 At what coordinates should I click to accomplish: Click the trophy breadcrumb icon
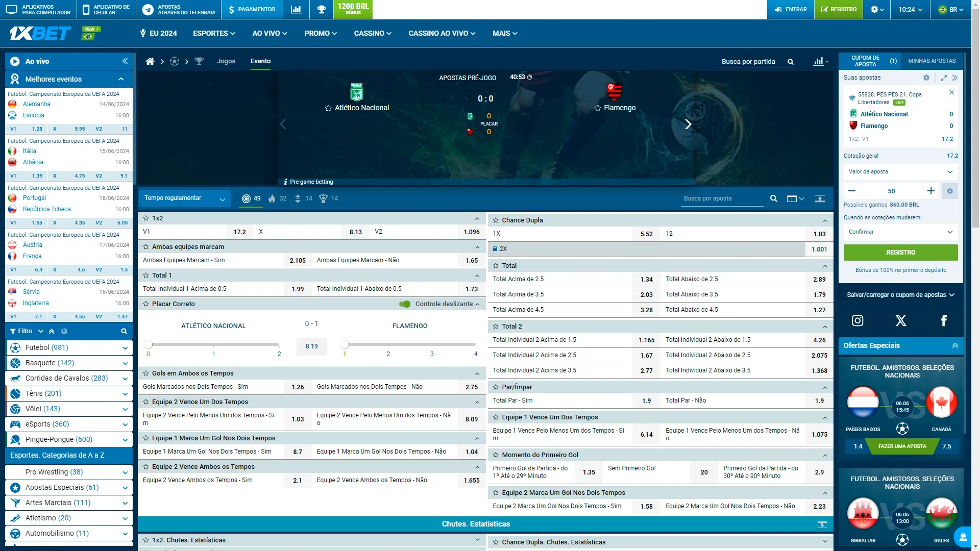199,61
